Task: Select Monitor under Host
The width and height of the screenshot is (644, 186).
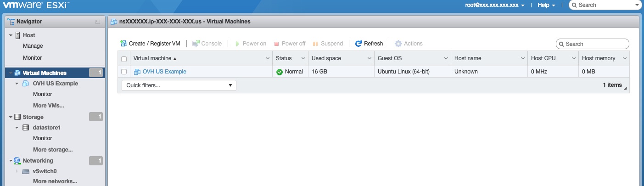Action: pos(33,58)
